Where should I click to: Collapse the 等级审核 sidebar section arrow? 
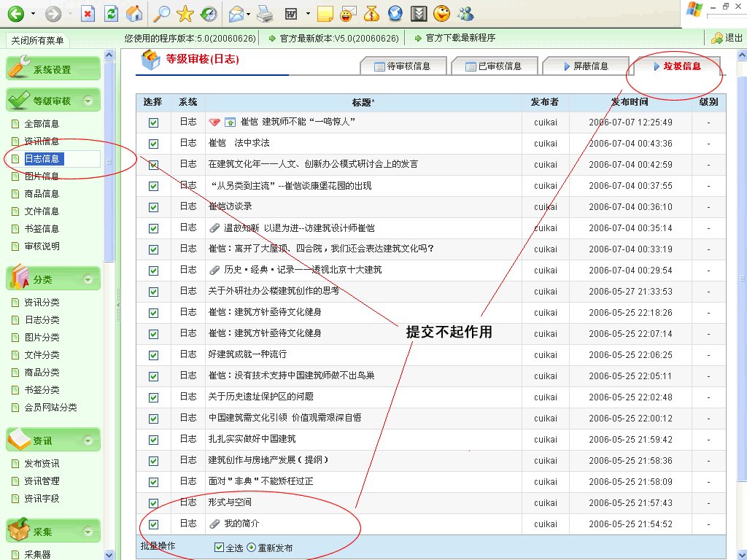[x=88, y=101]
